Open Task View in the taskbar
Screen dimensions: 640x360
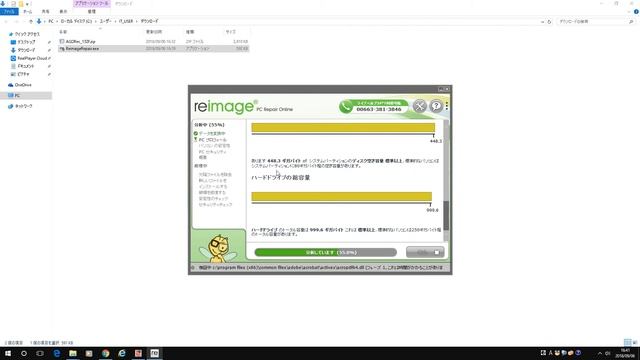click(40, 353)
